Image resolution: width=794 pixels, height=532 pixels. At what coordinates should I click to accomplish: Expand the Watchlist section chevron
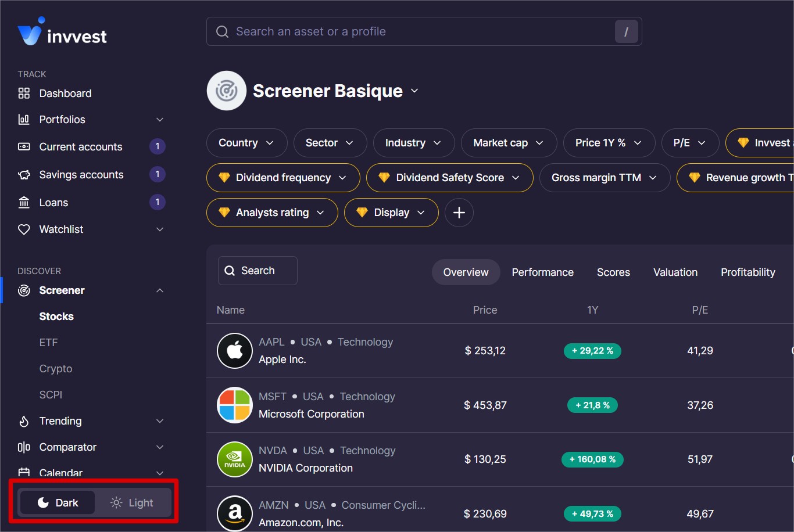160,229
